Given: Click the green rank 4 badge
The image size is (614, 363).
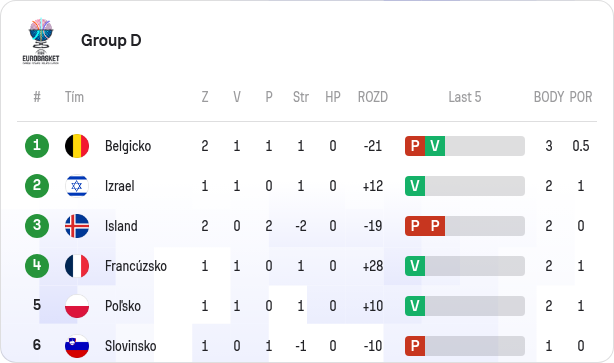Looking at the screenshot, I should coord(37,266).
